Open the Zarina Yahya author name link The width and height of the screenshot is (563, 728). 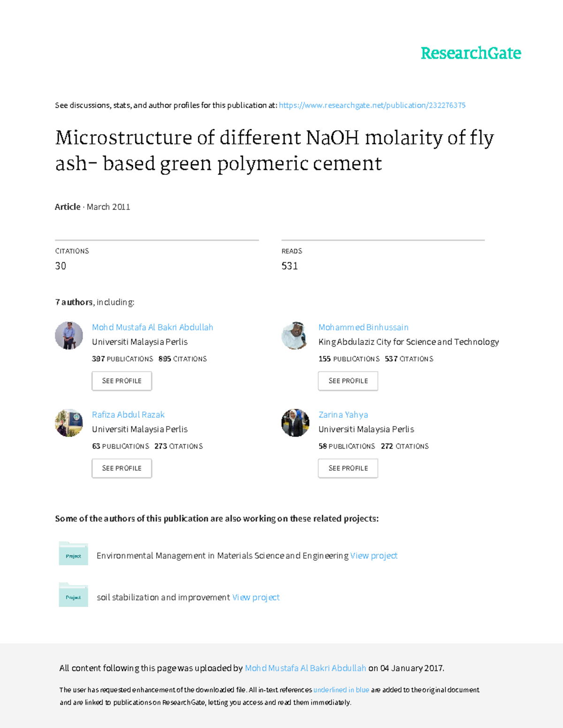[x=343, y=415]
